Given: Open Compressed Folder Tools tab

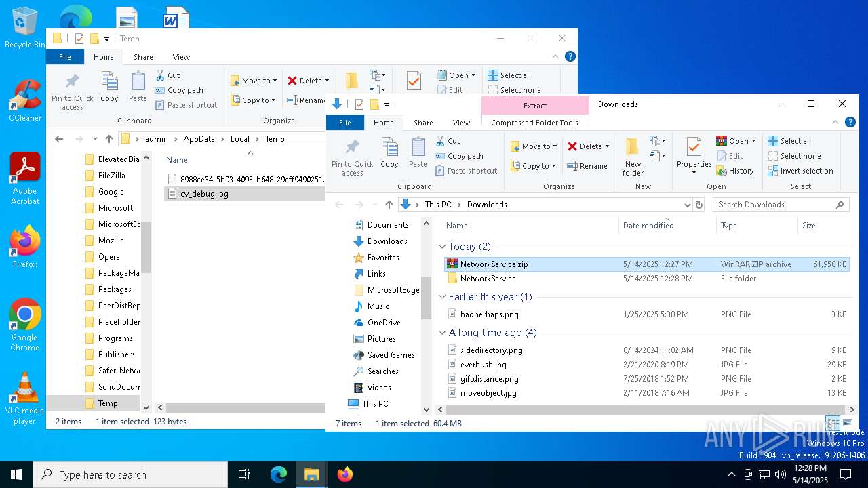Looking at the screenshot, I should click(534, 123).
